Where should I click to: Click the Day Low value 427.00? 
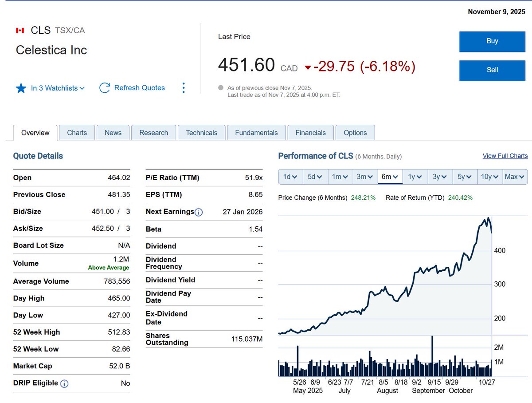[119, 316]
